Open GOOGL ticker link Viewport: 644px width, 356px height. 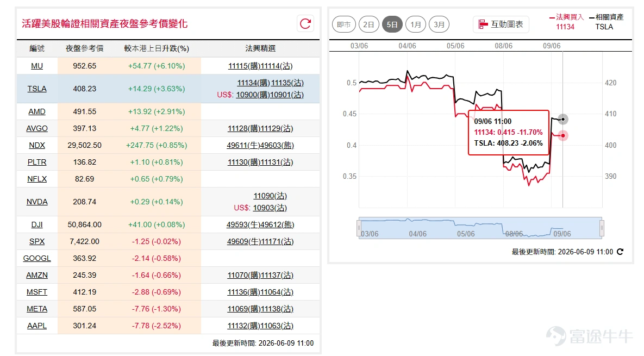coord(37,259)
